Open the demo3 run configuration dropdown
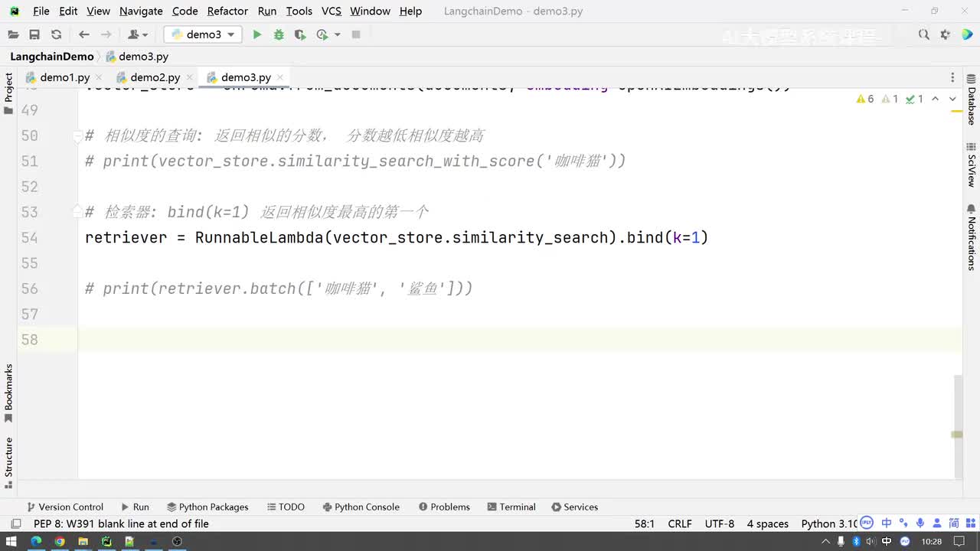The image size is (980, 551). [x=203, y=34]
